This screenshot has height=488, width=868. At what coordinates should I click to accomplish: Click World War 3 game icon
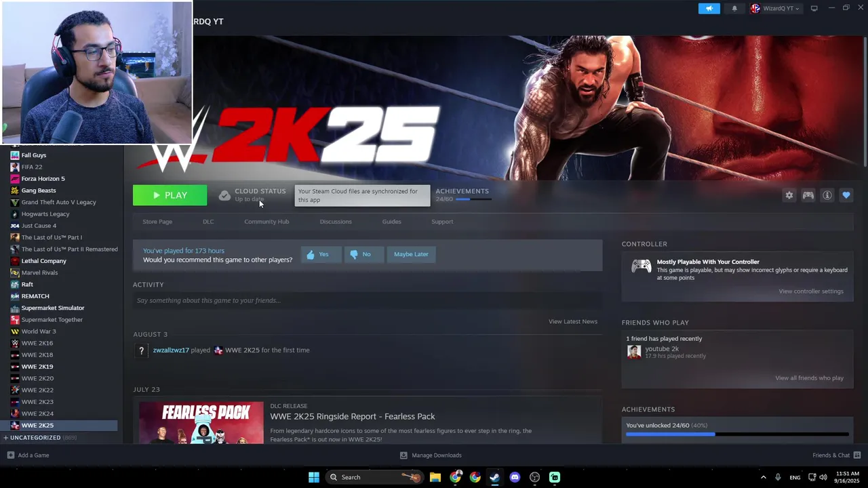(x=15, y=331)
